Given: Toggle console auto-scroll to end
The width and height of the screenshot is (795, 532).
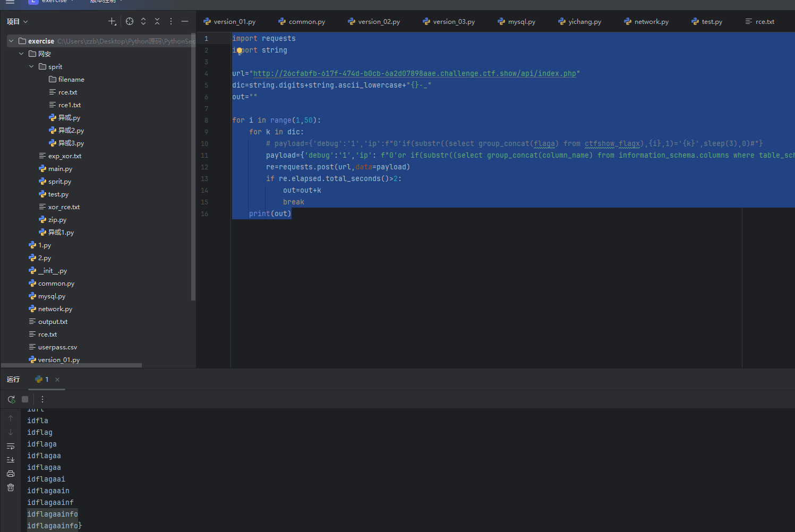Looking at the screenshot, I should tap(11, 460).
